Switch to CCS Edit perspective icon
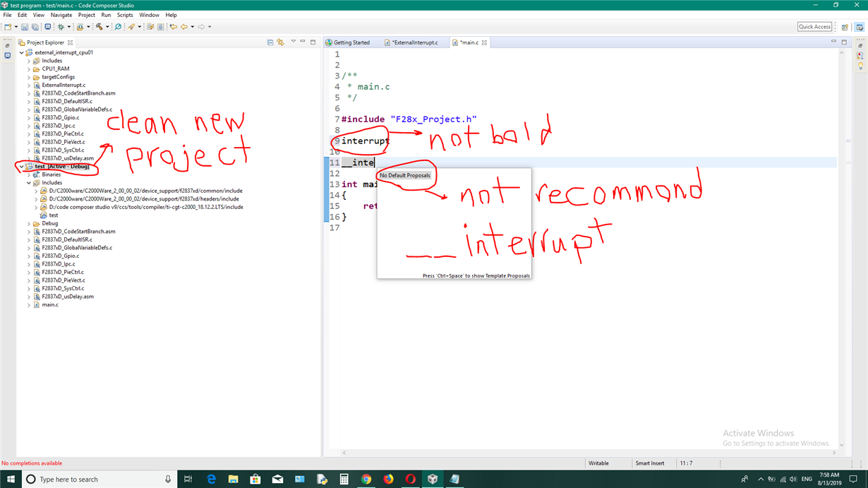This screenshot has height=488, width=868. pyautogui.click(x=859, y=27)
